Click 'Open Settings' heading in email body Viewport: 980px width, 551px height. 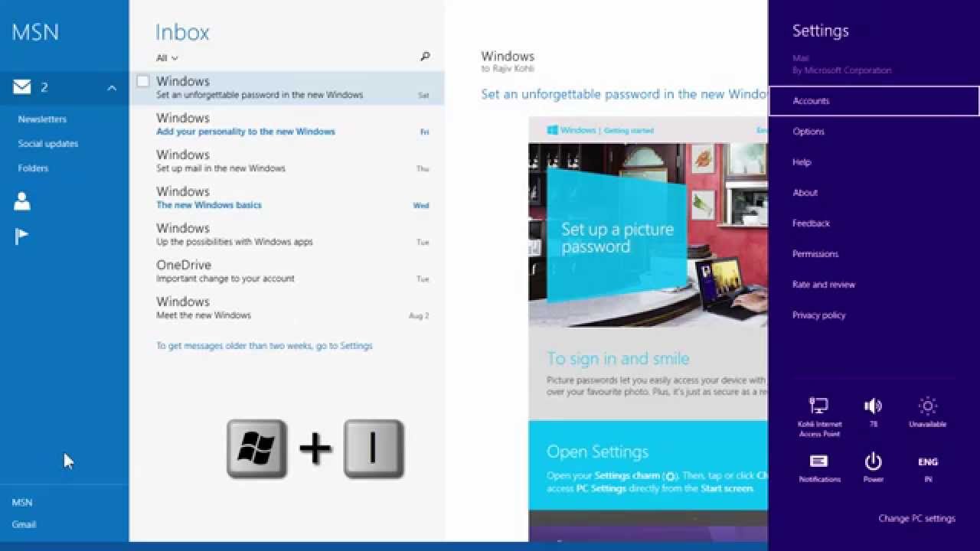597,452
